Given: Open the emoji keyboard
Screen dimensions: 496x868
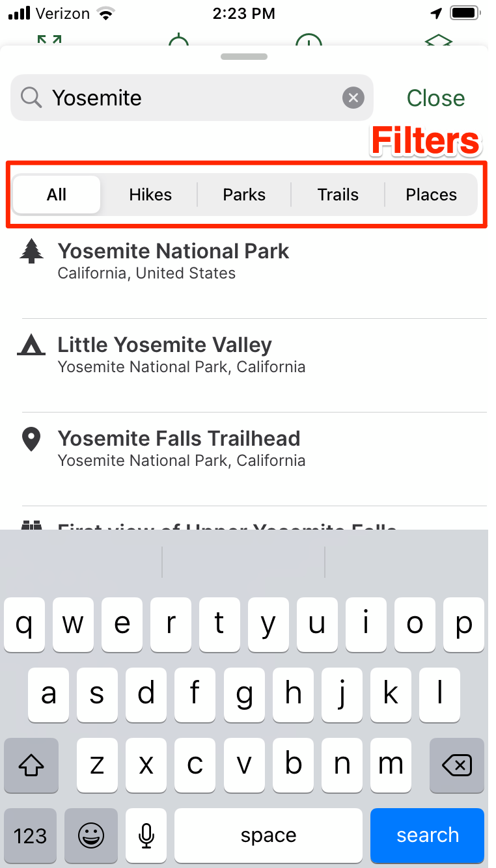Looking at the screenshot, I should tap(91, 835).
